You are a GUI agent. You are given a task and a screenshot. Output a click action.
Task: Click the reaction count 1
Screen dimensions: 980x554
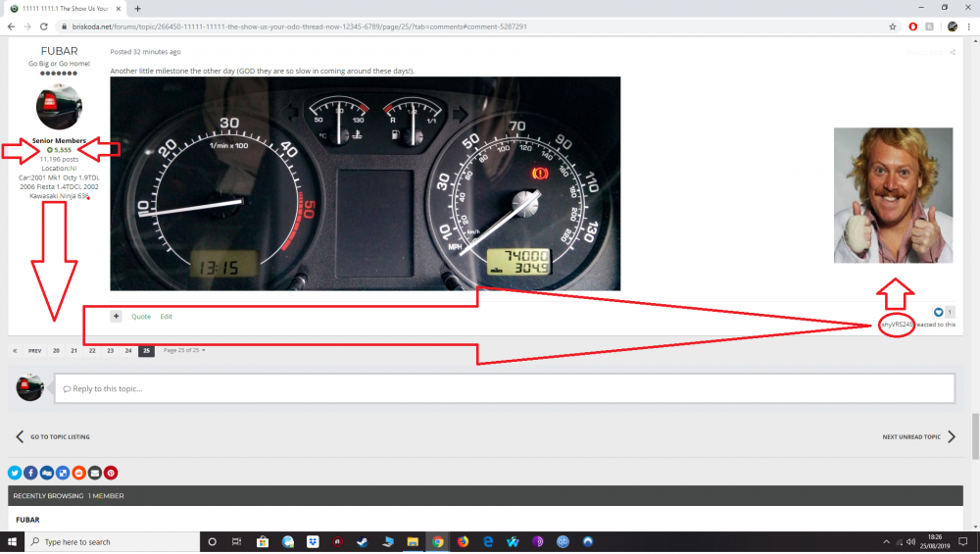950,312
